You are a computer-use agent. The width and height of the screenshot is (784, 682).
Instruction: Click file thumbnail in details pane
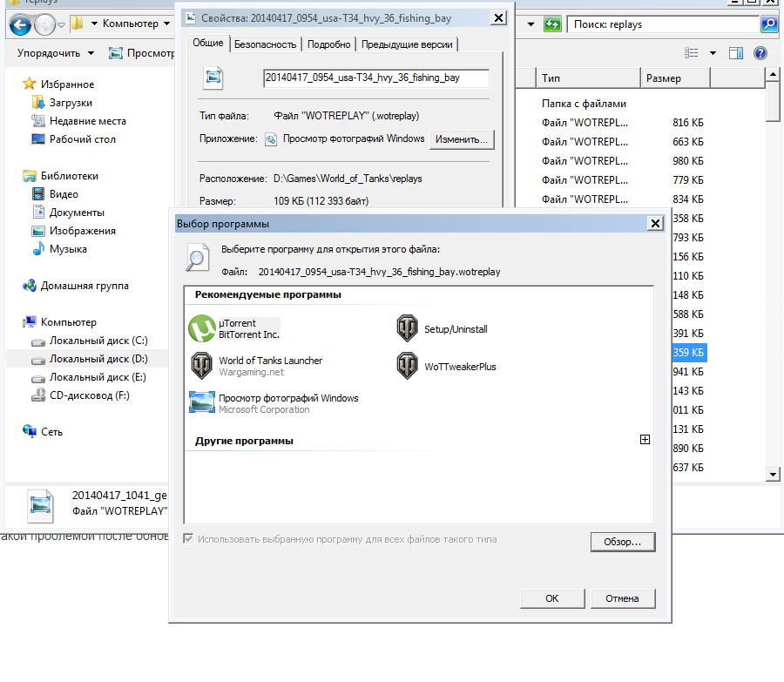(x=40, y=505)
